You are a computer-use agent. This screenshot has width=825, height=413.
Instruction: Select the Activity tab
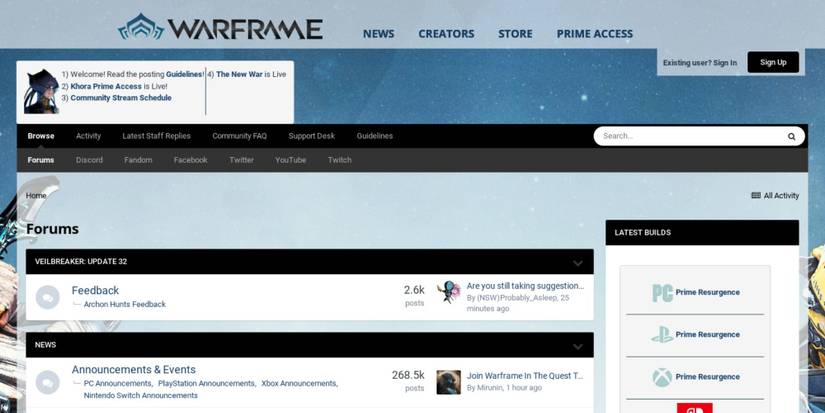(88, 136)
